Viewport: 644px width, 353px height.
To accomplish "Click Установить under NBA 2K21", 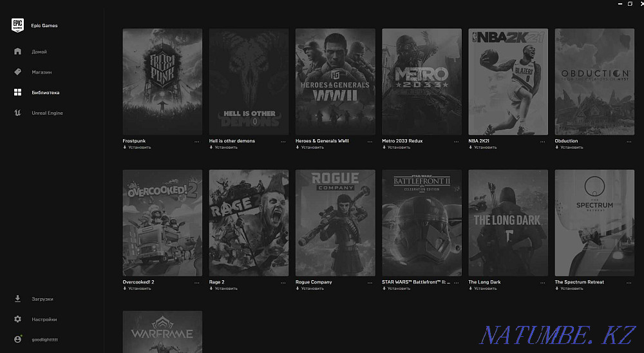I will 486,147.
